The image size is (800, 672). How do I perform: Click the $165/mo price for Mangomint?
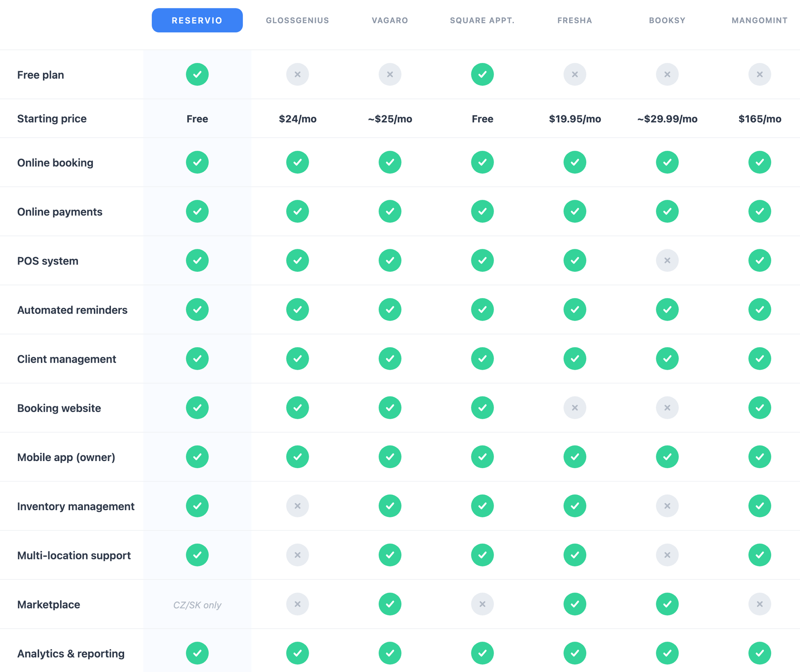[759, 118]
